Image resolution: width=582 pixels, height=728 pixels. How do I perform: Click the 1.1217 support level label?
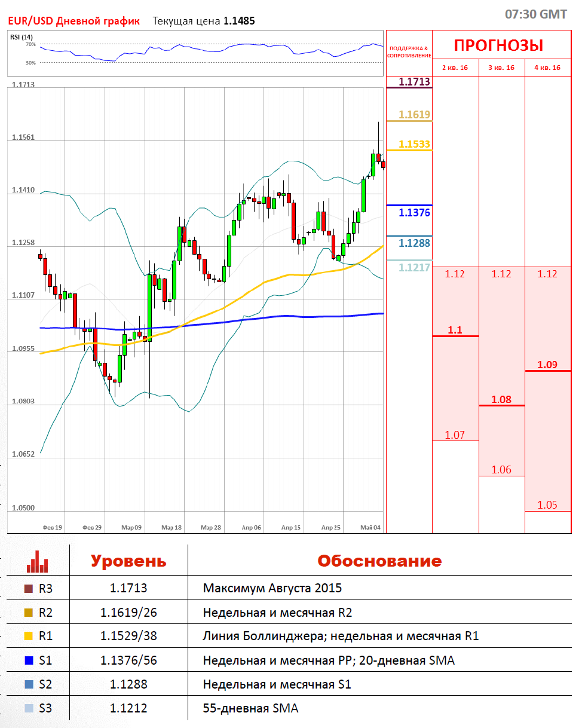click(415, 268)
